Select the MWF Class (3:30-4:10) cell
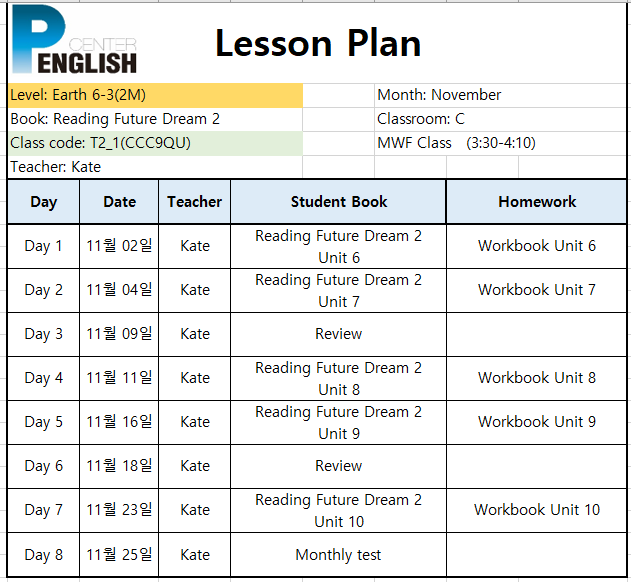 tap(500, 143)
